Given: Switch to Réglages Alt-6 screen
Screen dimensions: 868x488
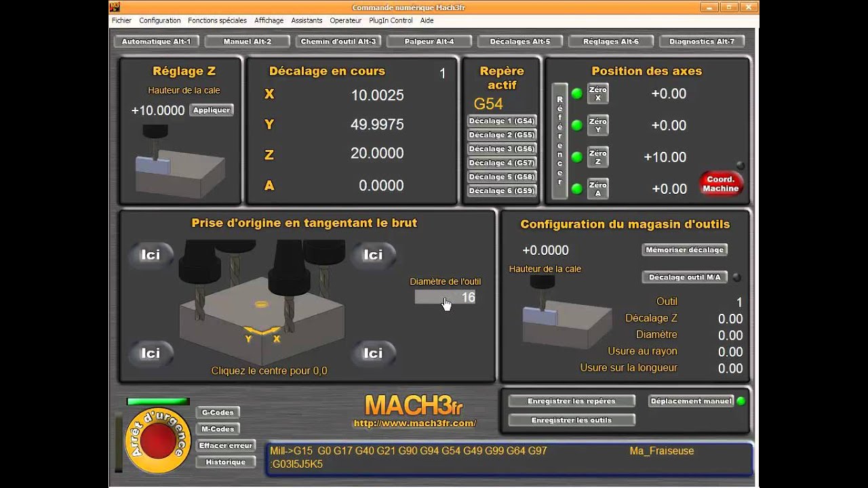Looking at the screenshot, I should [x=611, y=41].
